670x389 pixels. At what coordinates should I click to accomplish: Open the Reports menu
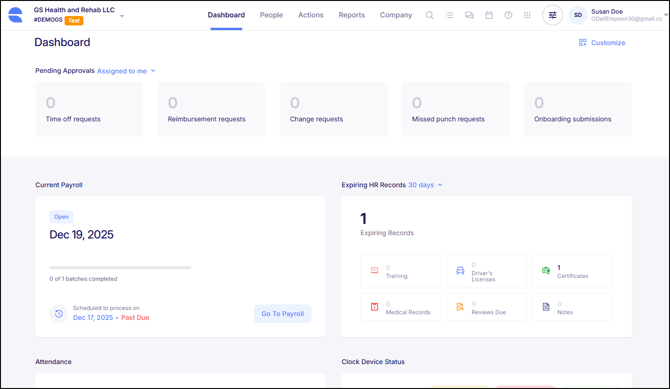pyautogui.click(x=352, y=15)
